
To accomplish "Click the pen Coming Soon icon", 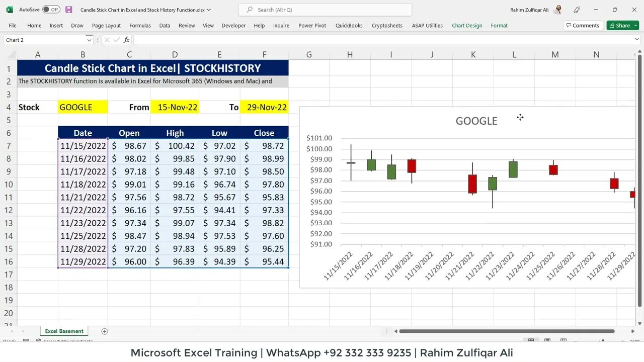I will click(x=577, y=10).
